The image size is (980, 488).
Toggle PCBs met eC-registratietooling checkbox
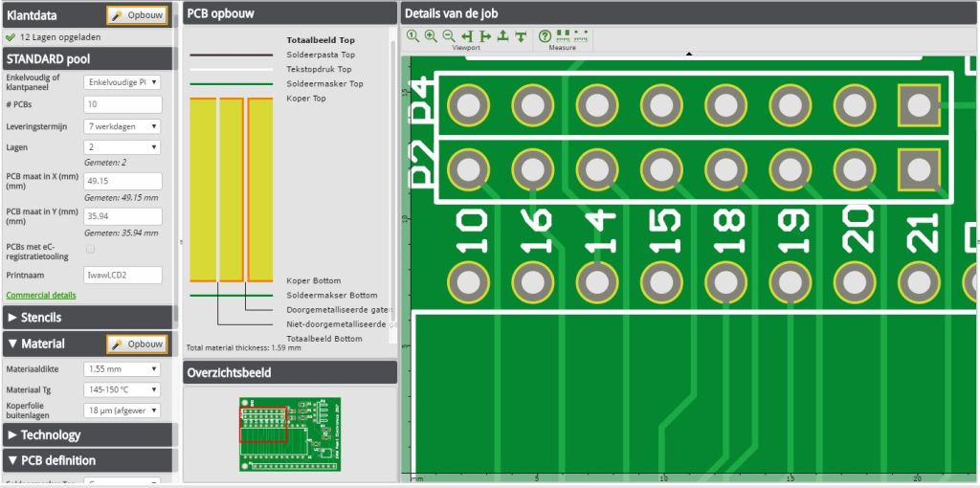(x=91, y=249)
